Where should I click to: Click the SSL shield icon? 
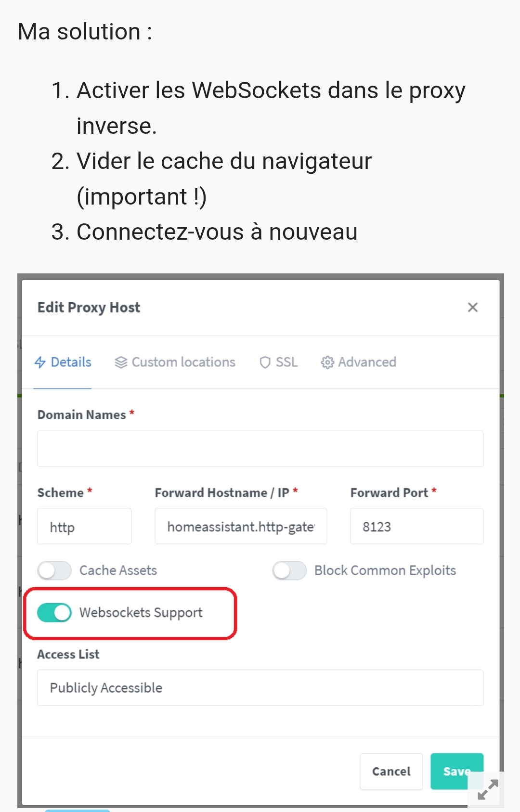pos(265,362)
